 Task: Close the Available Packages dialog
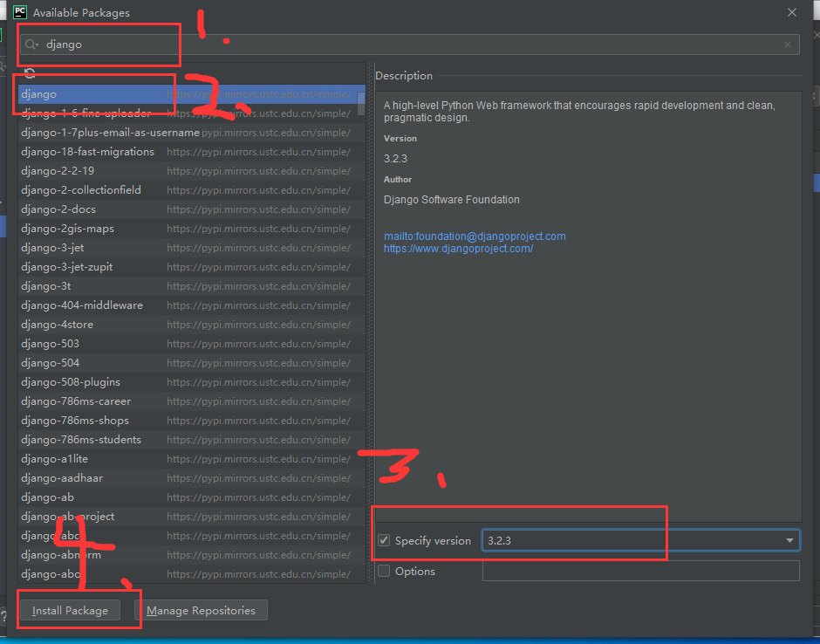pos(792,12)
